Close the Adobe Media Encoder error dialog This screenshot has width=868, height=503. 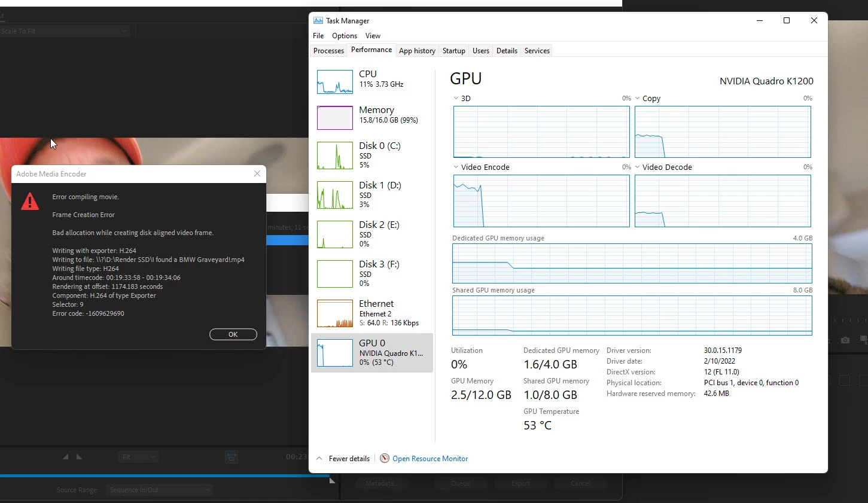(257, 173)
